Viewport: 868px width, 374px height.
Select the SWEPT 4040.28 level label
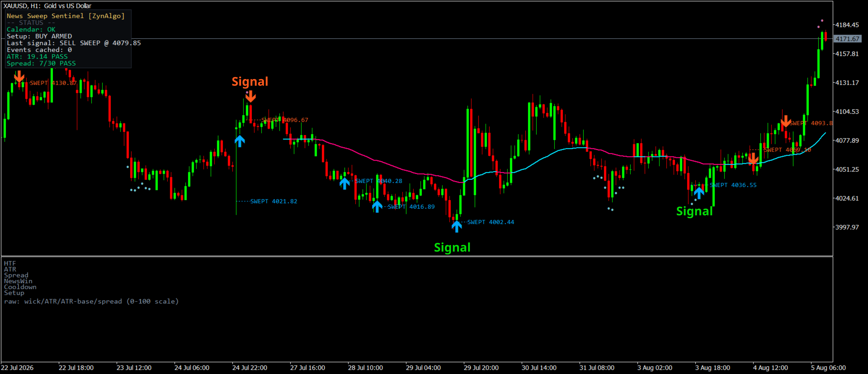pyautogui.click(x=379, y=181)
